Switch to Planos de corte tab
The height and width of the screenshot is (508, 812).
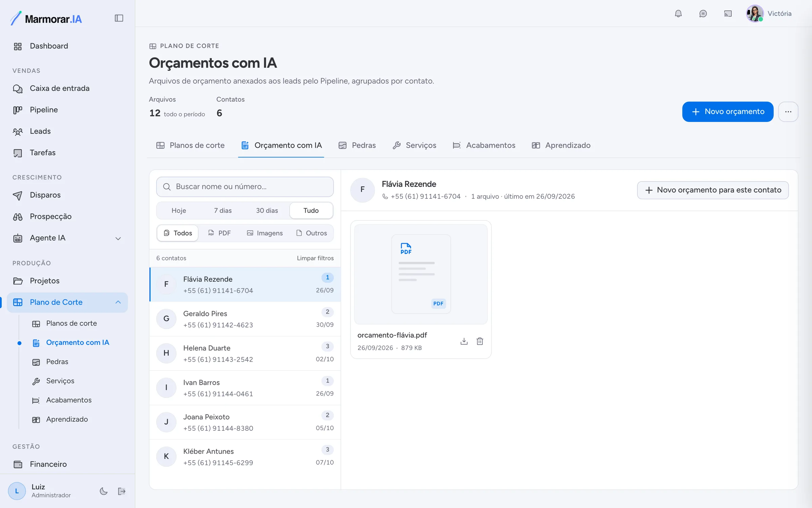[x=190, y=146]
